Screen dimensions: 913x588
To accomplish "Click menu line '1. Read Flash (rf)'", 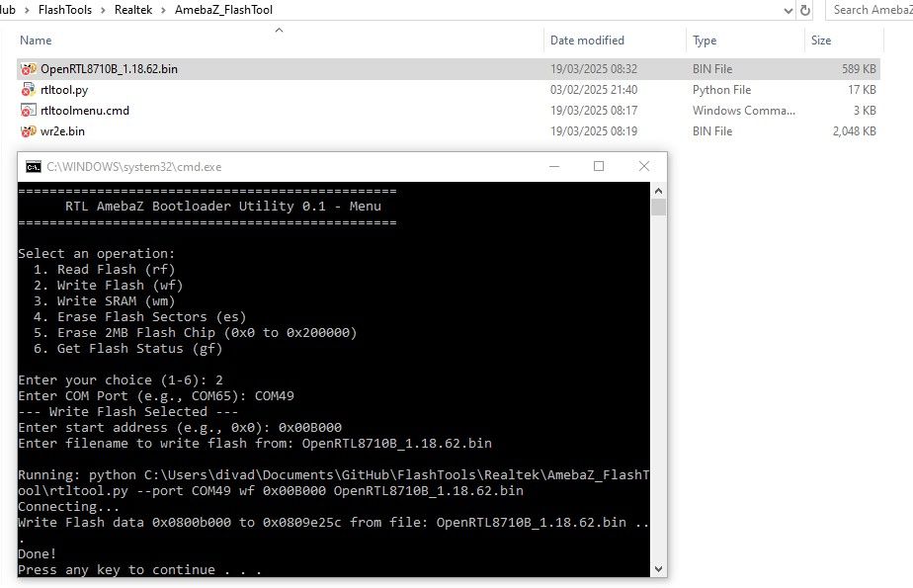I will (104, 269).
